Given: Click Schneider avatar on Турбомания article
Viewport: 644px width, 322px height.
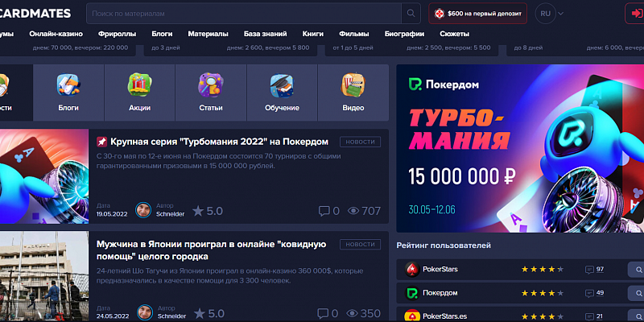Looking at the screenshot, I should pyautogui.click(x=144, y=210).
